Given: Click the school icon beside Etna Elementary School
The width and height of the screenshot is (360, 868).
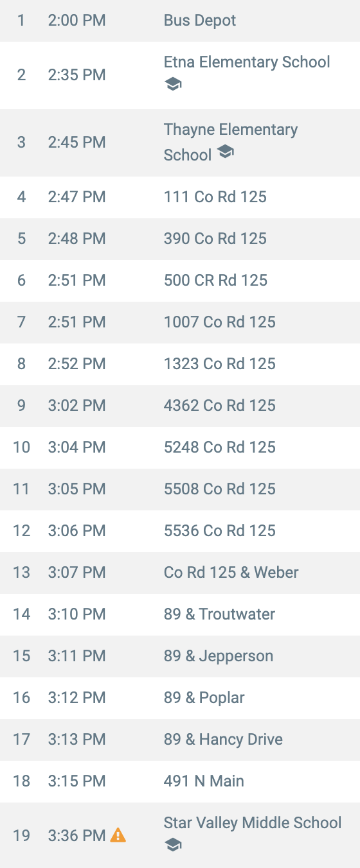Looking at the screenshot, I should point(173,84).
